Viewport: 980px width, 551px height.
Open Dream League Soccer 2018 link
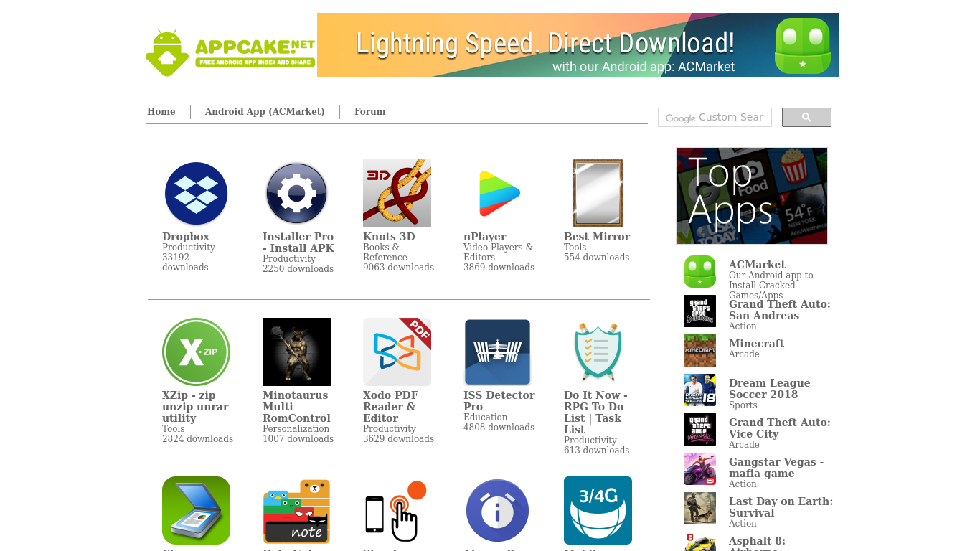[x=769, y=389]
